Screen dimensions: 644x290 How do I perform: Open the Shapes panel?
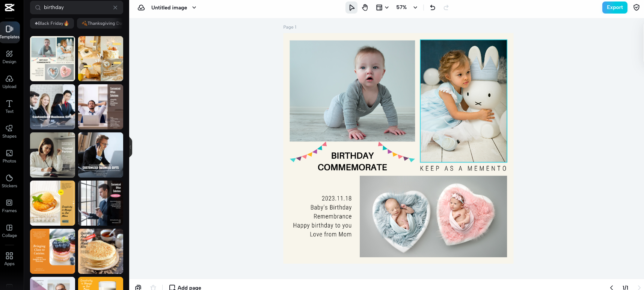coord(9,131)
